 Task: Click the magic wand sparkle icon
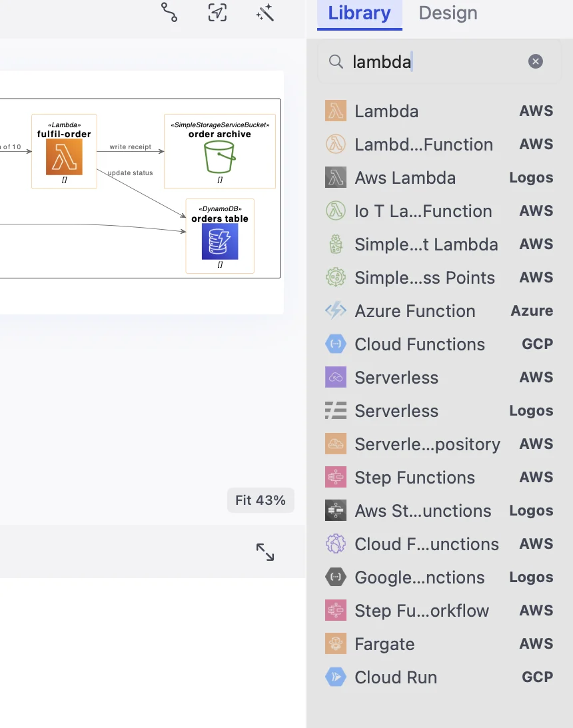click(x=265, y=12)
